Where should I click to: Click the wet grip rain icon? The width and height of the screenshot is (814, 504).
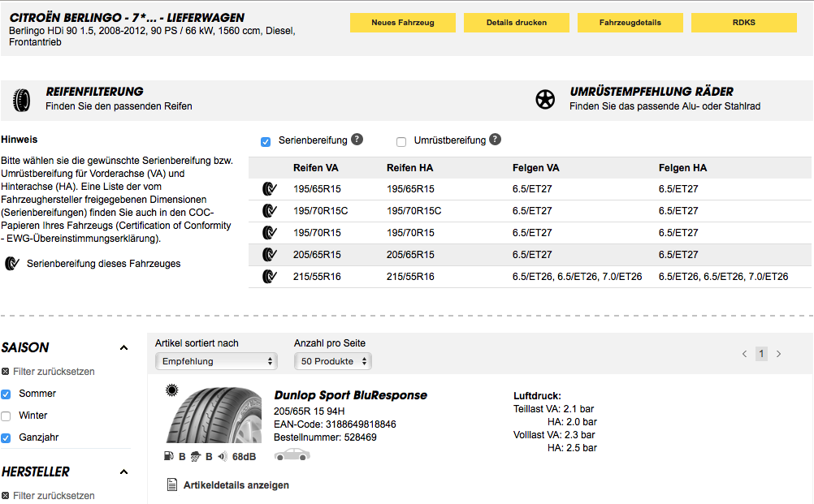(x=196, y=456)
